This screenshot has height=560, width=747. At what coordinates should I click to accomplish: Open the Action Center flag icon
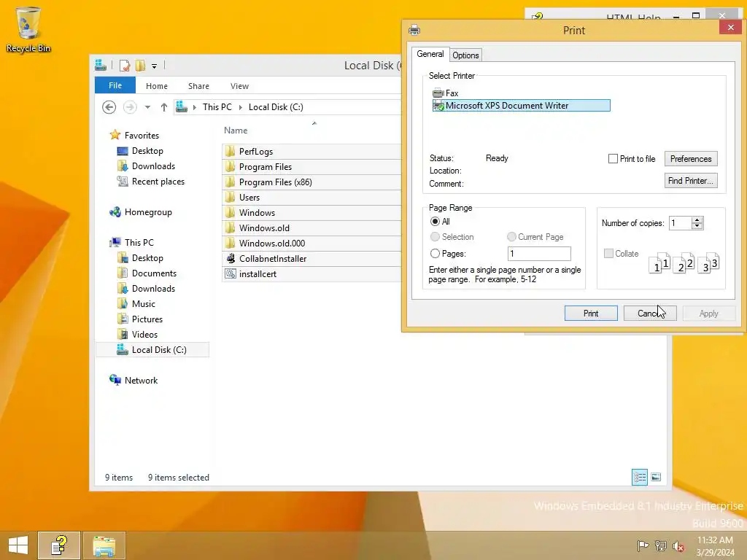[x=643, y=545]
